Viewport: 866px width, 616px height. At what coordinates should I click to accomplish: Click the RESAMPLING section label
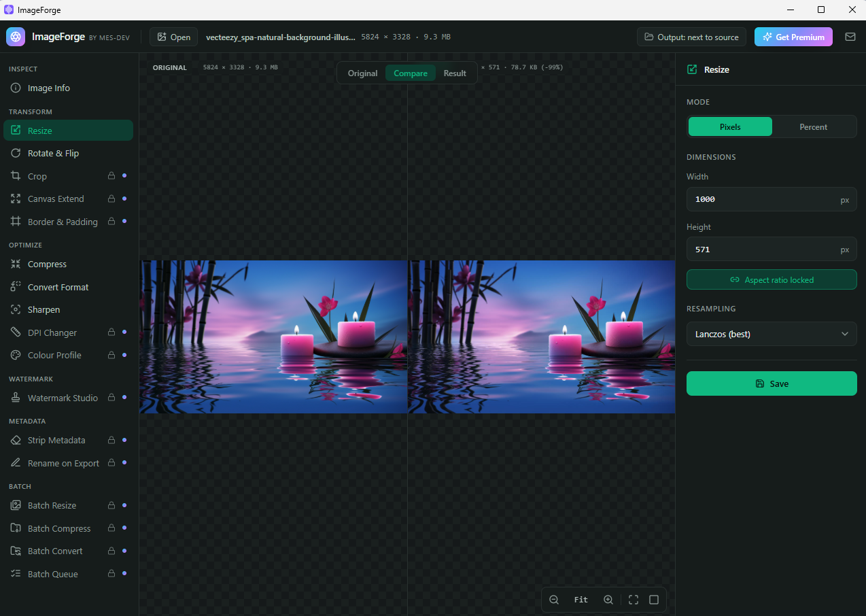[711, 309]
